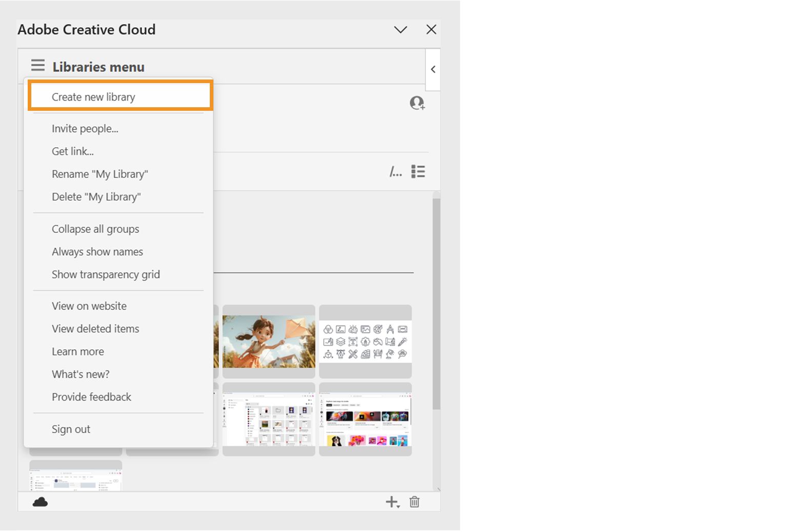
Task: Open What's new? menu entry
Action: tap(118, 375)
